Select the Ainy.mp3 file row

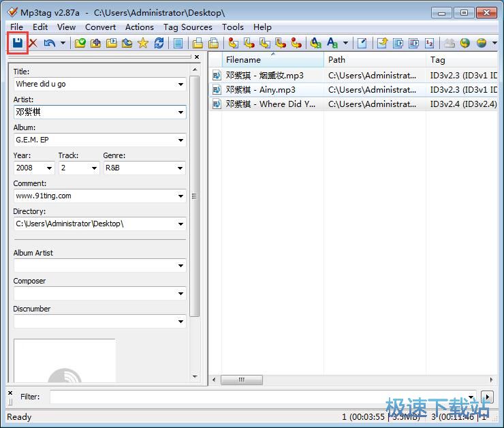coord(353,90)
